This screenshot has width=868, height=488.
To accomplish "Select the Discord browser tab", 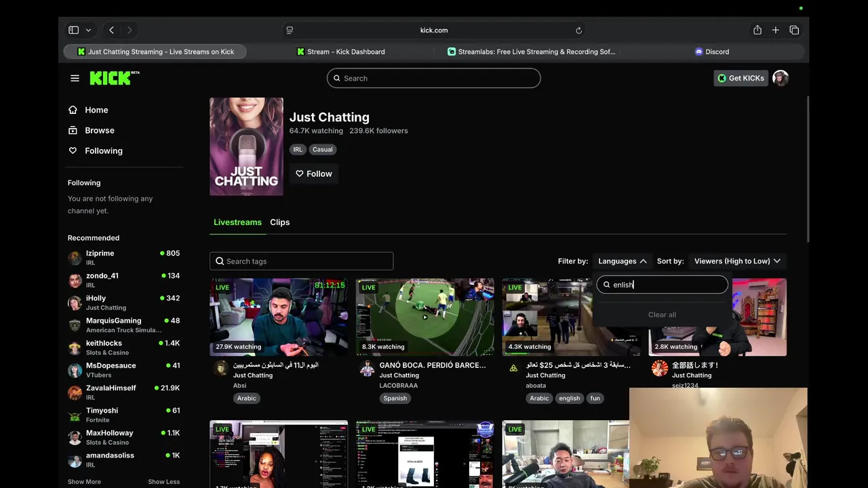I will (x=712, y=52).
